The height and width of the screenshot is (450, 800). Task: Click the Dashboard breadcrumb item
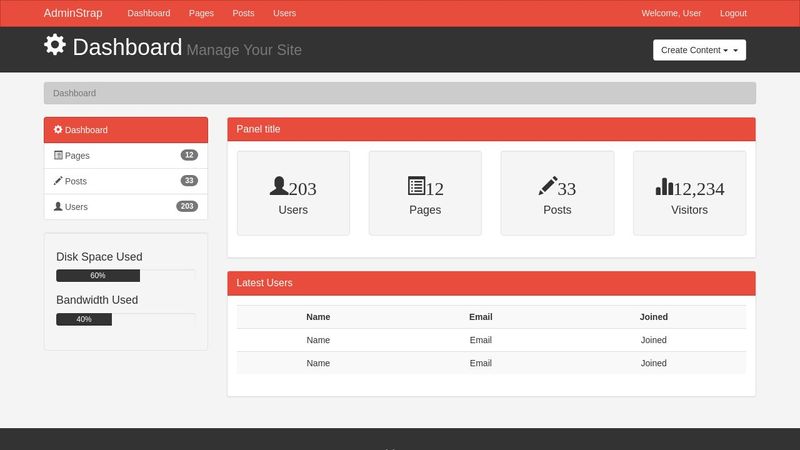point(75,93)
